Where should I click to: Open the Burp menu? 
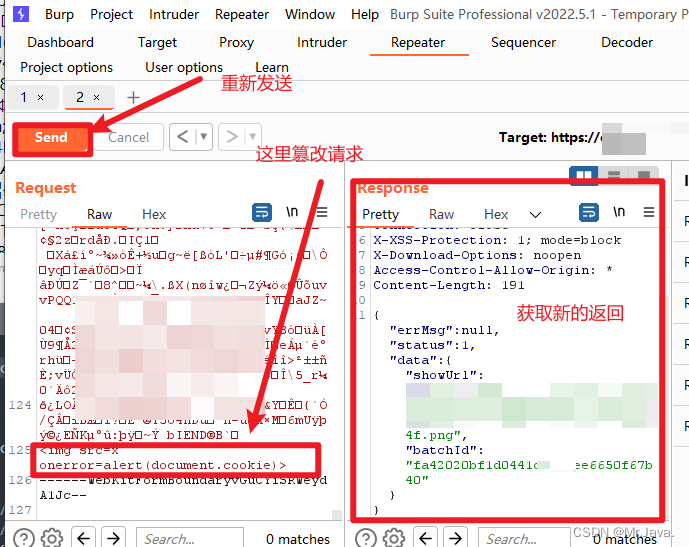tap(59, 14)
